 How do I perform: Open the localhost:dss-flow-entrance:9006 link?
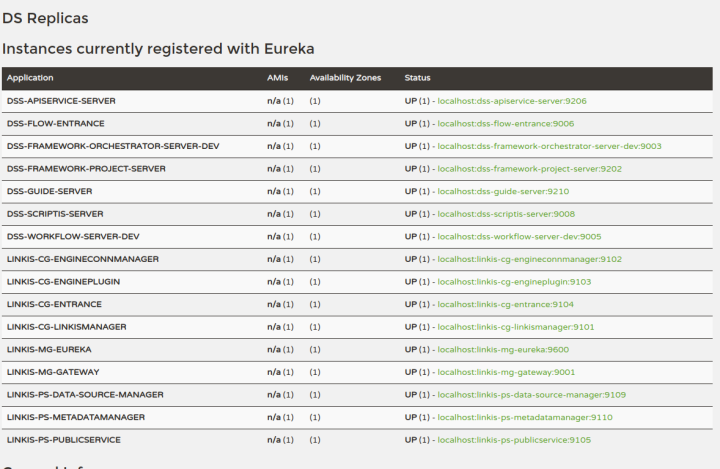506,124
